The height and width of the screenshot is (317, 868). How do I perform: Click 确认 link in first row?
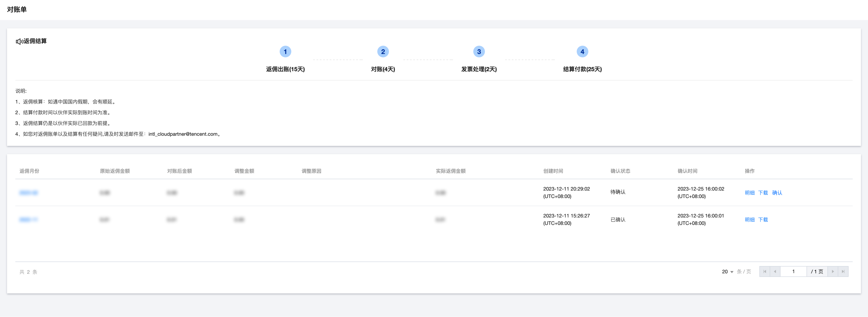[x=777, y=193]
